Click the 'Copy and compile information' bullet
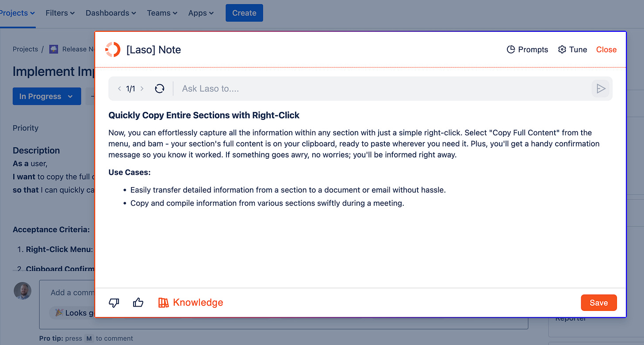 tap(267, 203)
